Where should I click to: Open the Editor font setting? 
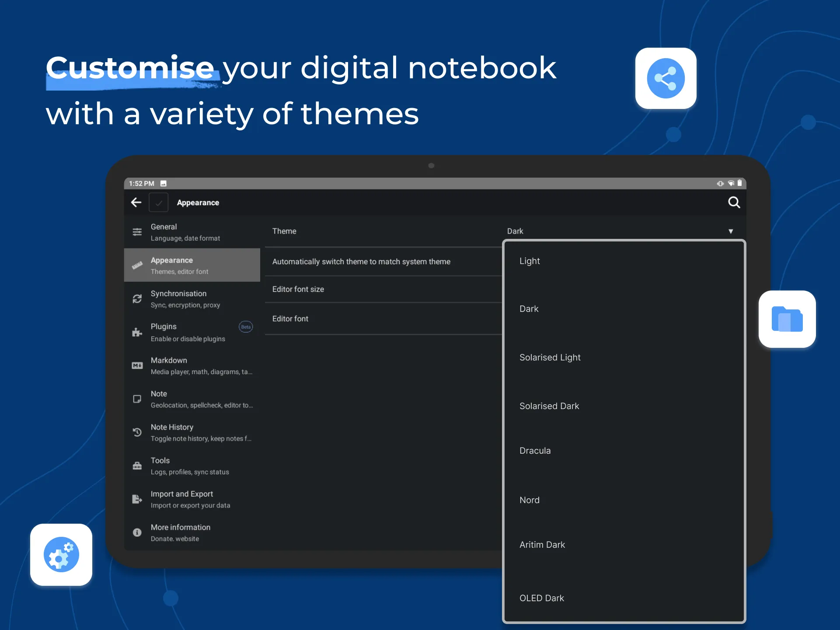383,318
